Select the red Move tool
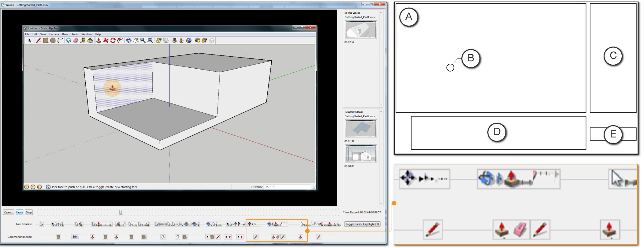Viewport: 644px width, 248px height. pos(106,40)
